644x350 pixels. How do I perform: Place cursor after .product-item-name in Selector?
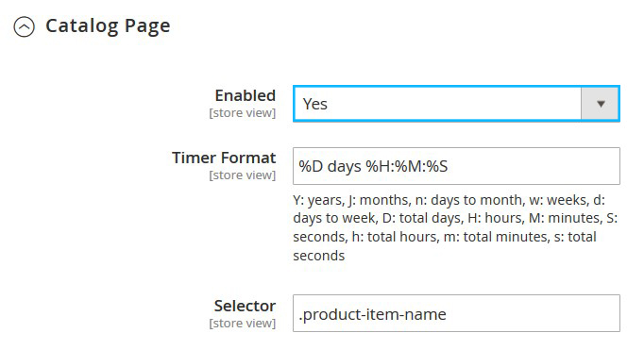[448, 314]
